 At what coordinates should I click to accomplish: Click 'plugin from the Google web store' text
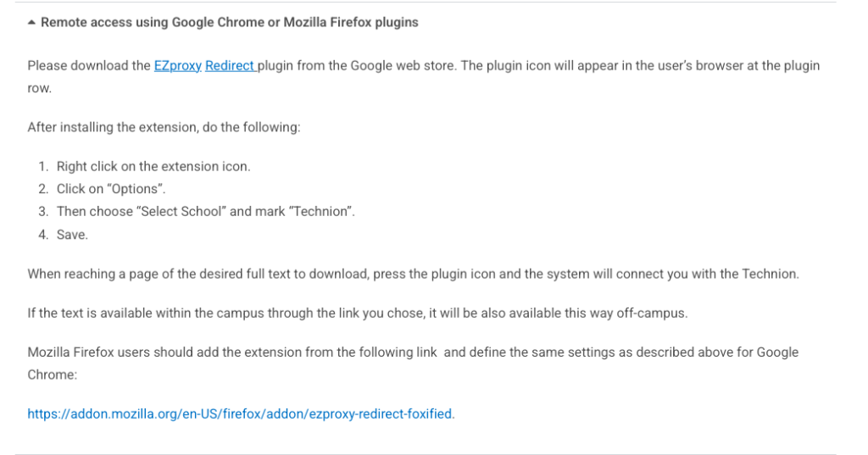pyautogui.click(x=357, y=66)
